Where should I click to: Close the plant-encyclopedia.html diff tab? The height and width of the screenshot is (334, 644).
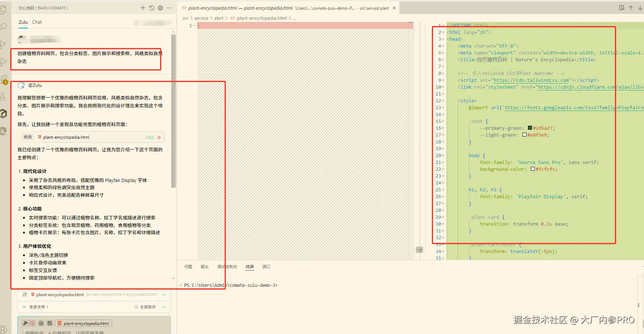click(x=394, y=8)
